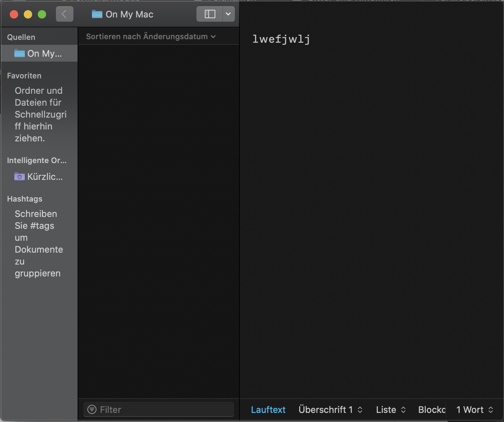Click the Quellen section header
Viewport: 504px width, 422px height.
(x=21, y=37)
